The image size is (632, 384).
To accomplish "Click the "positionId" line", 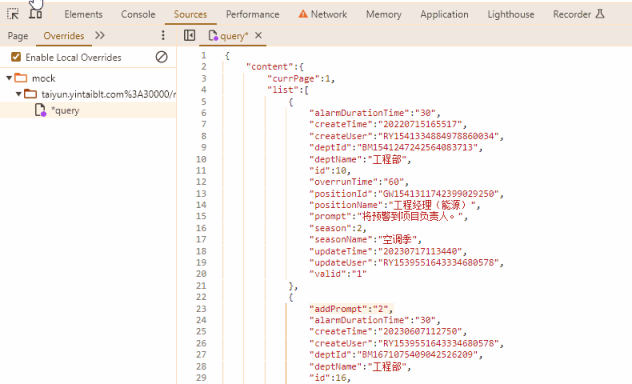I will pyautogui.click(x=406, y=193).
